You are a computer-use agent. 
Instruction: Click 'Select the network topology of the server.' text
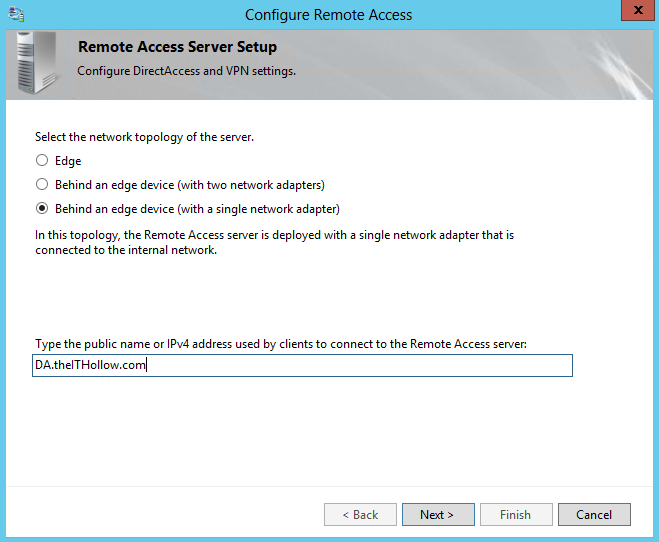pos(144,137)
